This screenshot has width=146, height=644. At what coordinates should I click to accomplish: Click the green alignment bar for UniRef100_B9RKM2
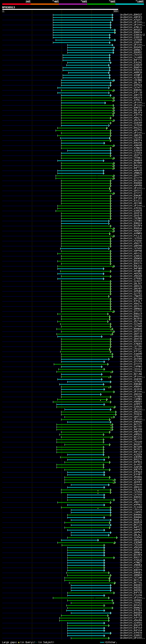(x=88, y=90)
